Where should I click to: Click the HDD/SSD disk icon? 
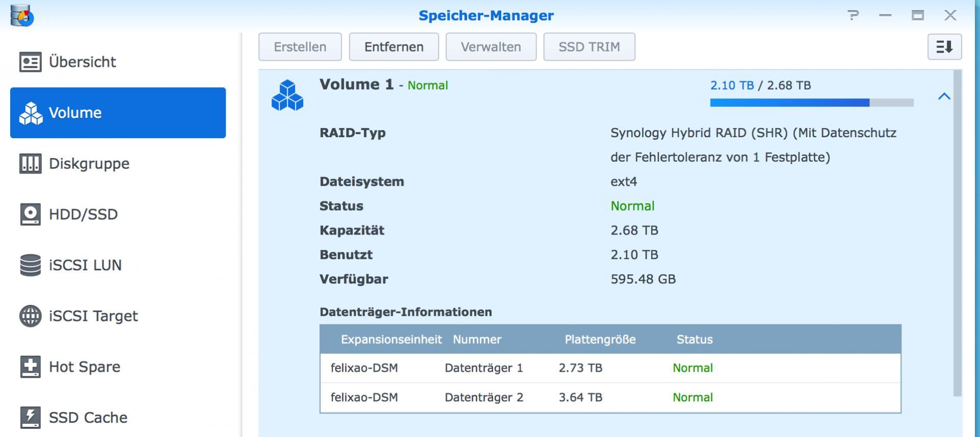point(30,214)
